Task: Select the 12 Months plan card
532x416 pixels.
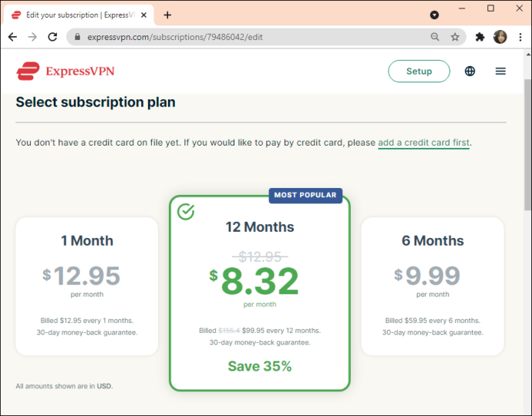Action: click(x=260, y=293)
